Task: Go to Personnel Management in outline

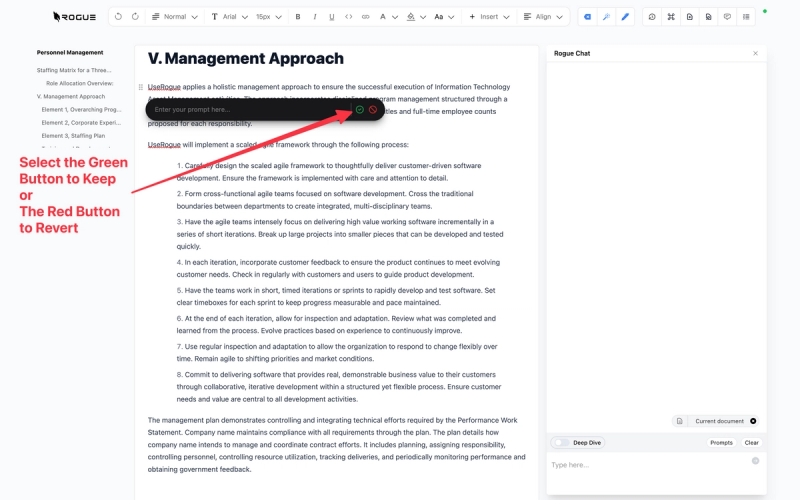Action: (x=70, y=53)
